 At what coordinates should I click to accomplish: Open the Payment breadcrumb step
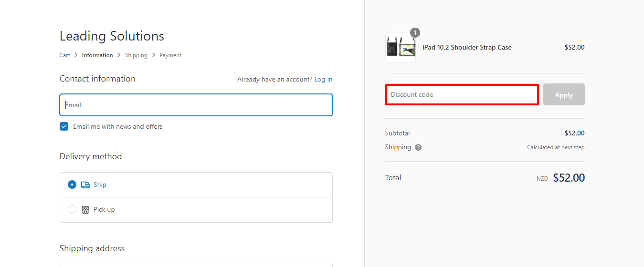(x=170, y=55)
